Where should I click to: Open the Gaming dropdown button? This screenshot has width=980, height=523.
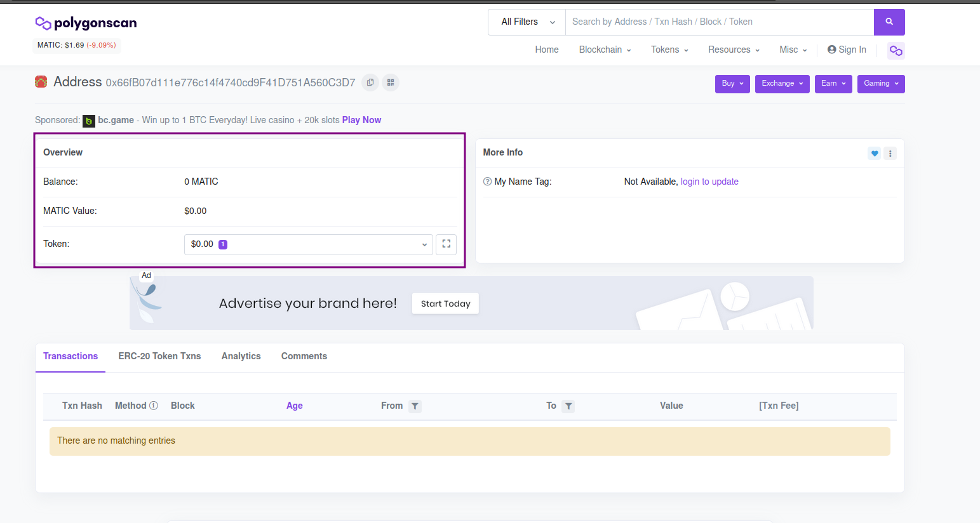[x=880, y=84]
